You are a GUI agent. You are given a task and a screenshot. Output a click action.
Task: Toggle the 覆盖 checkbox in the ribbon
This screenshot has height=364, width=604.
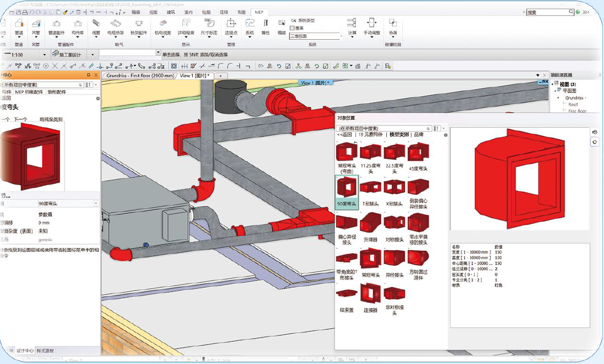pyautogui.click(x=292, y=28)
